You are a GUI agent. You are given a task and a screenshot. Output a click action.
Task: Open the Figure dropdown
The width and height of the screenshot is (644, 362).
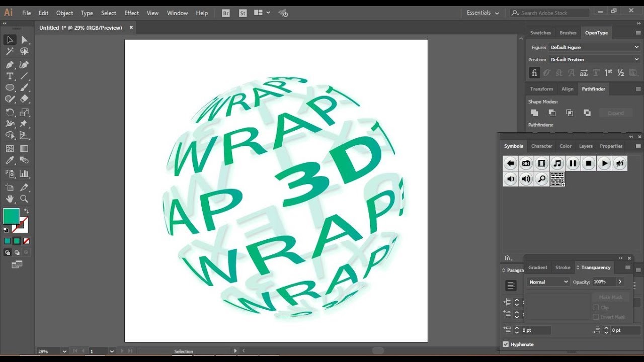pyautogui.click(x=594, y=47)
